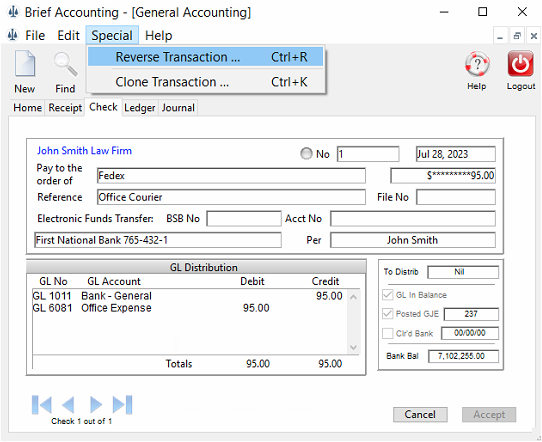The width and height of the screenshot is (542, 442).
Task: Toggle GL In Balance checkbox
Action: [x=387, y=295]
